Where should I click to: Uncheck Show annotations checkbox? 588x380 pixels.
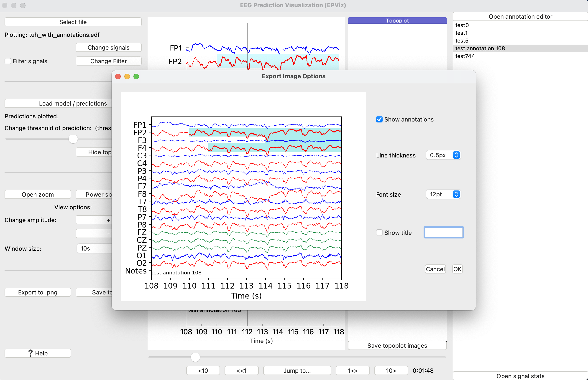pyautogui.click(x=379, y=119)
